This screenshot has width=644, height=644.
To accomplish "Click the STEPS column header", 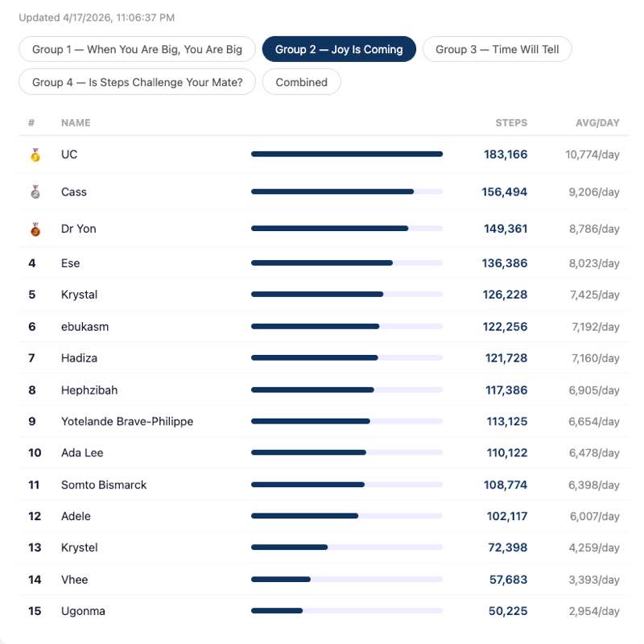I will tap(511, 123).
